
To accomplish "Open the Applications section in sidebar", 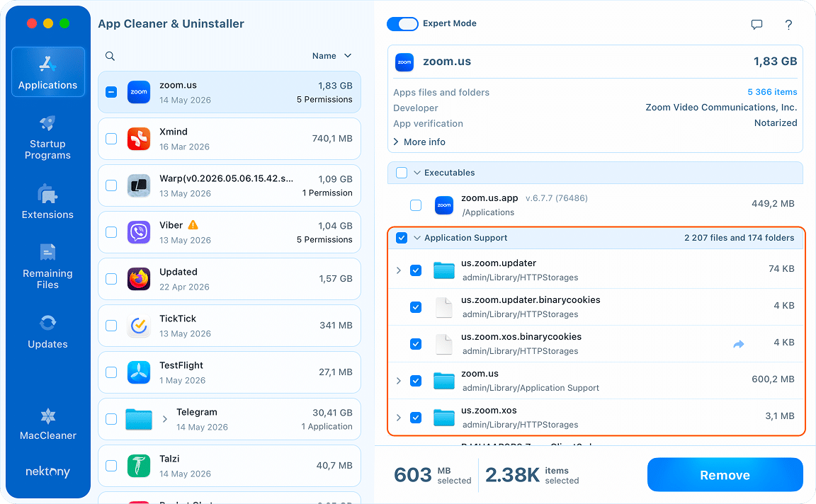I will (x=48, y=71).
